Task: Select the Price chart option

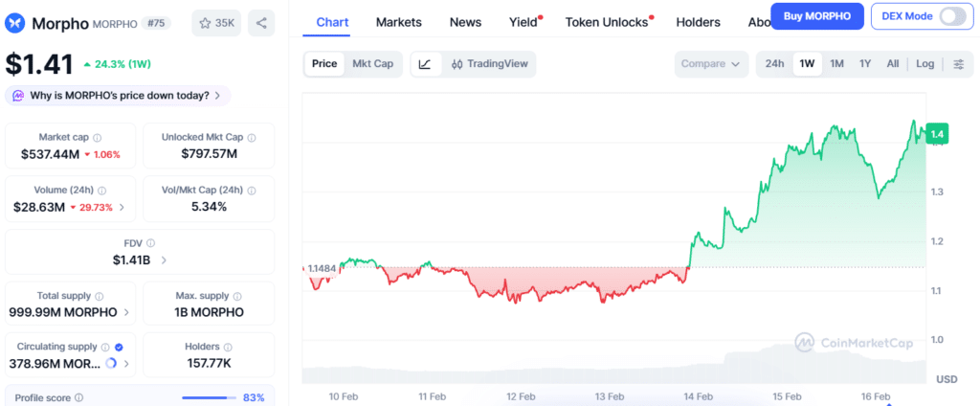Action: [324, 64]
